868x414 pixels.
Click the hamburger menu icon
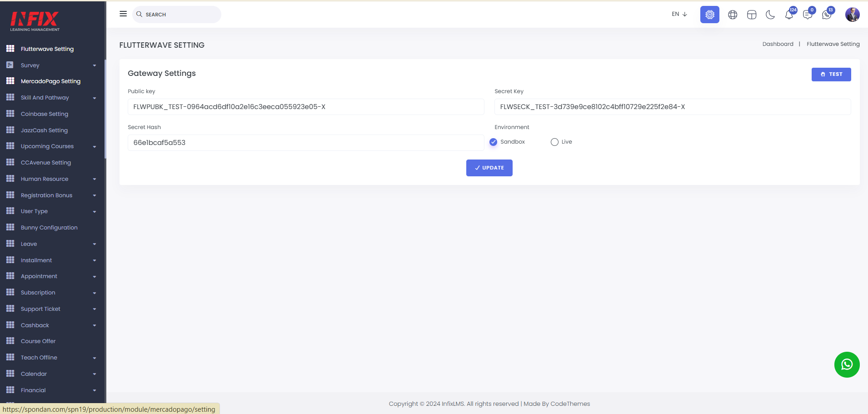point(123,14)
